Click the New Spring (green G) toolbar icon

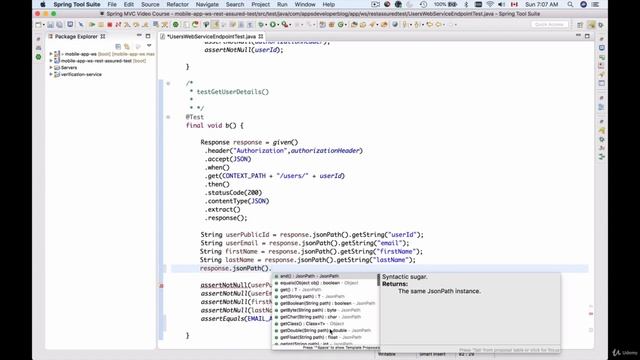[x=340, y=25]
